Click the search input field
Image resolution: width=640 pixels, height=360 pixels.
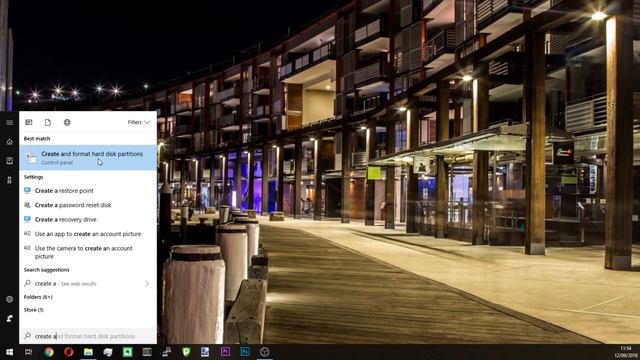pyautogui.click(x=88, y=336)
